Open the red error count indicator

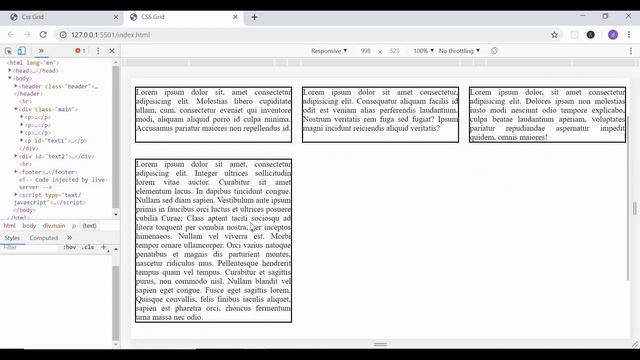(x=80, y=51)
